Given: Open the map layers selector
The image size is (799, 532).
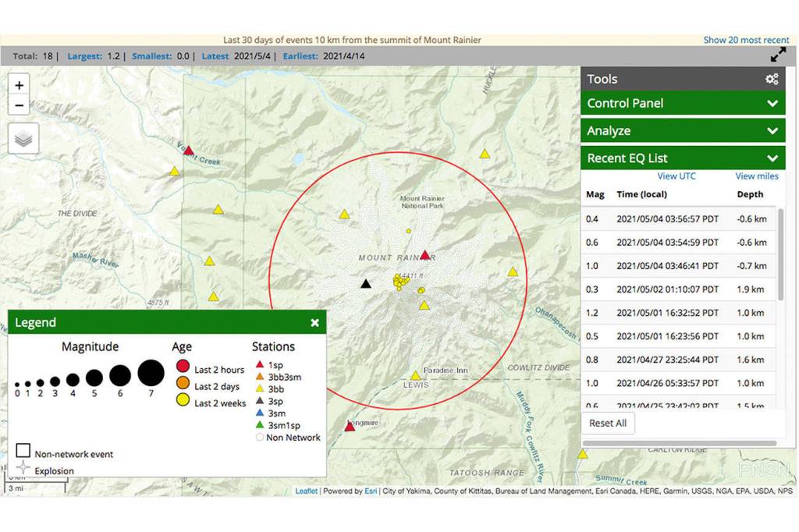Looking at the screenshot, I should [23, 139].
